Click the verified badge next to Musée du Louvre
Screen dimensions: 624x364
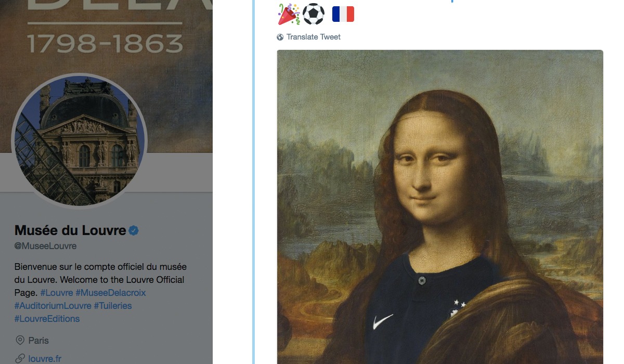coord(134,230)
